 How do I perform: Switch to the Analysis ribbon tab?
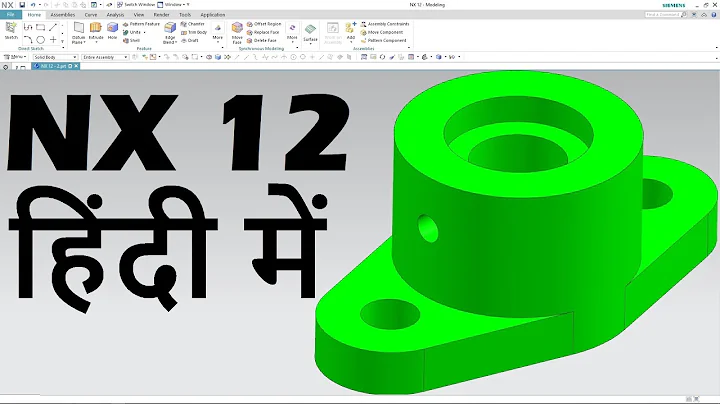[x=115, y=15]
